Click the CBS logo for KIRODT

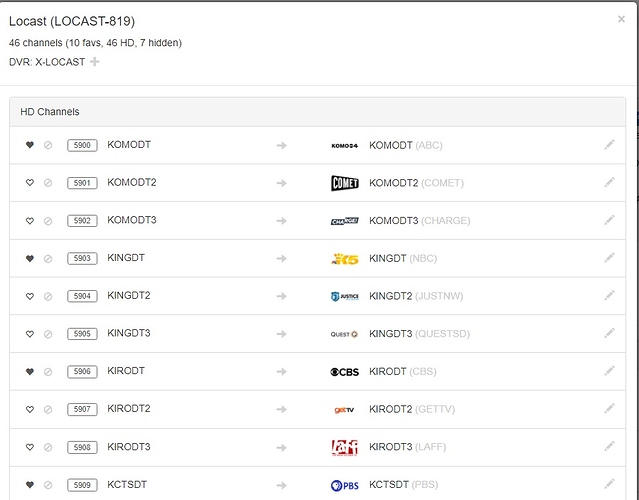pos(344,371)
